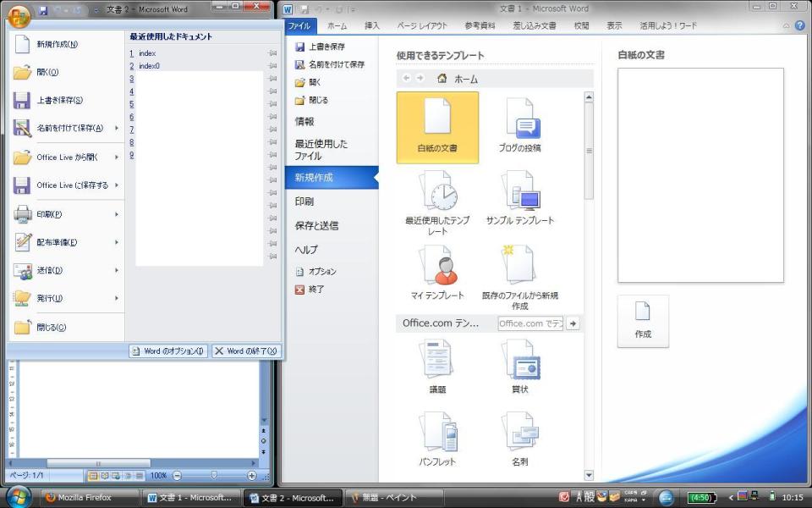Switch to the 挿入 ribbon tab

click(x=372, y=25)
